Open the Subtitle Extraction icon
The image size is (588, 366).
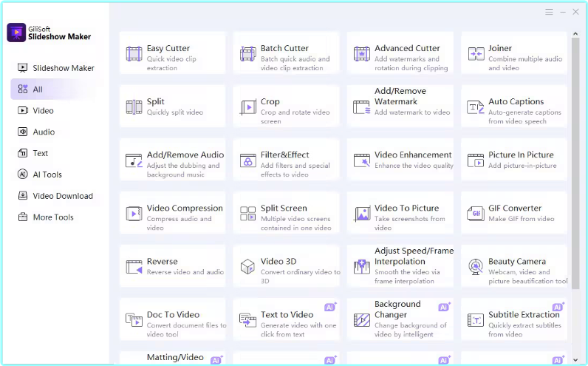476,320
